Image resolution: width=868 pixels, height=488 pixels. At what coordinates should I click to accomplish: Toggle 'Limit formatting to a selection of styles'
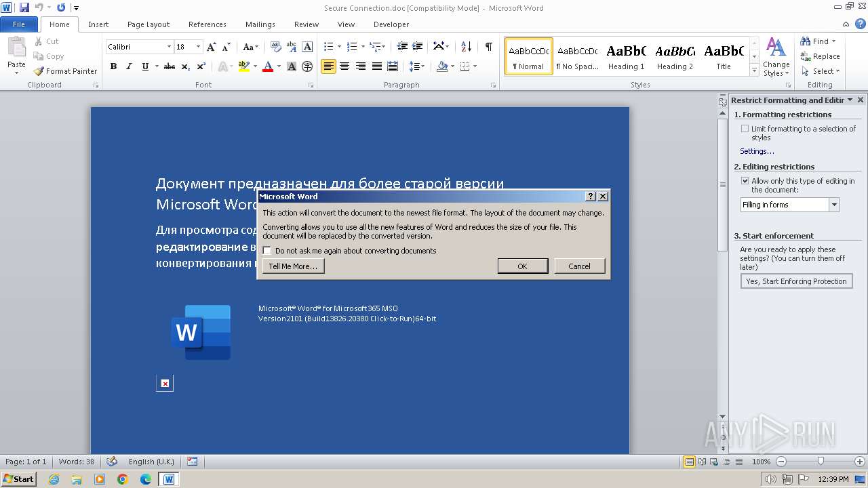(745, 129)
